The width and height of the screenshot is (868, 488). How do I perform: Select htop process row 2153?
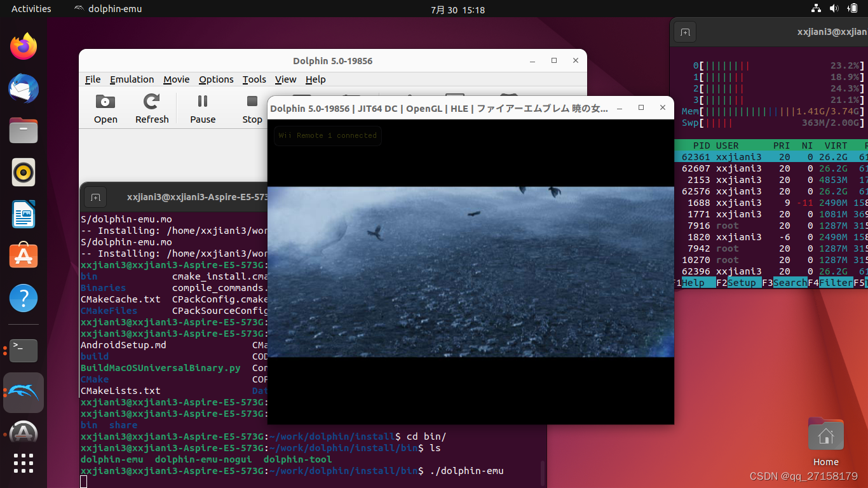[x=770, y=180]
